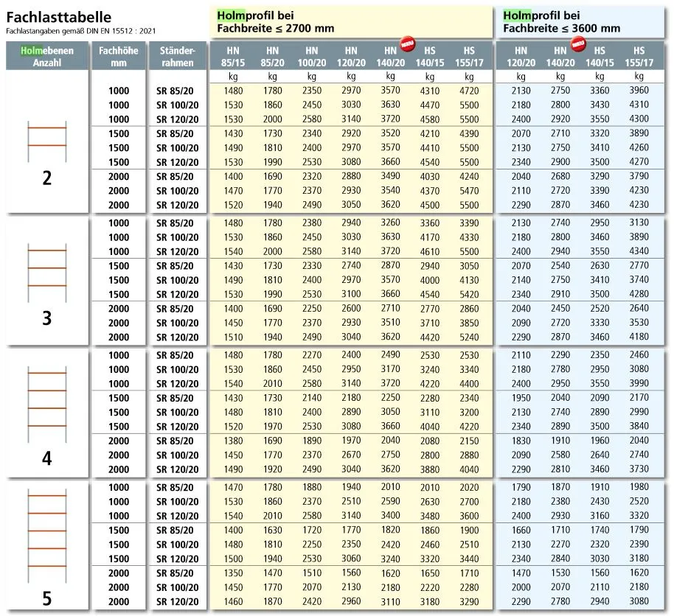This screenshot has height=616, width=674.
Task: Click the NEU badge in the ≤ 2700 mm section
Action: tap(407, 43)
